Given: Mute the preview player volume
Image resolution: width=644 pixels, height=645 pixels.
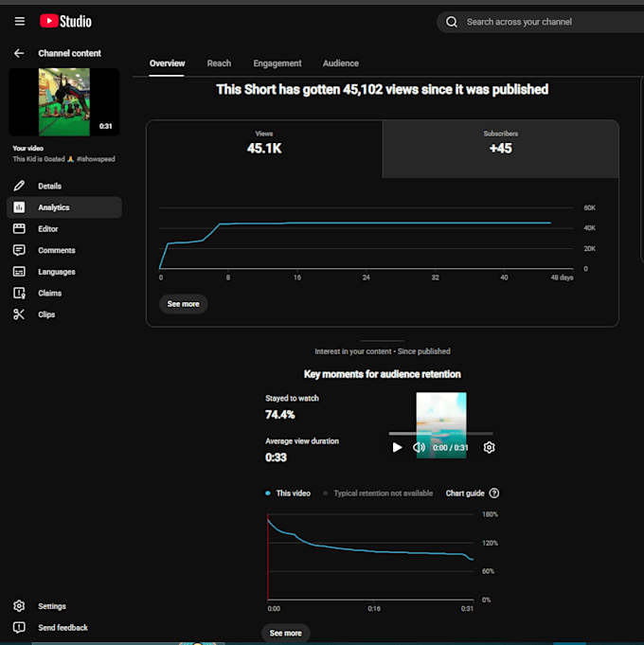Looking at the screenshot, I should coord(419,447).
